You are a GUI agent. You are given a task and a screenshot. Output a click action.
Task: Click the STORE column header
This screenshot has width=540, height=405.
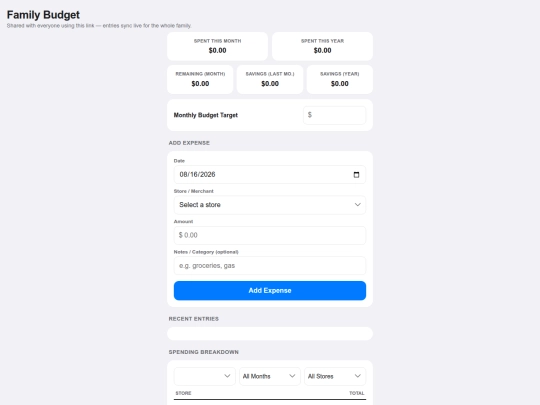tap(183, 393)
